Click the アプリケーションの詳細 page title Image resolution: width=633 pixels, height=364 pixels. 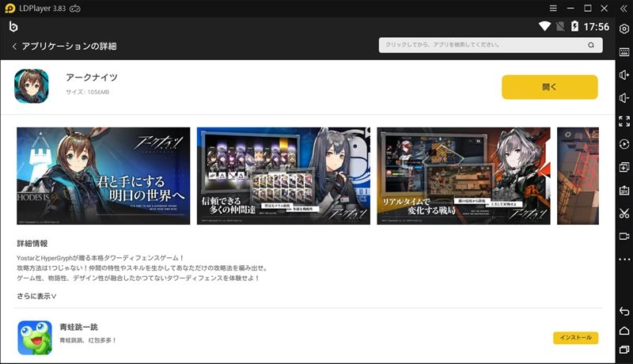click(x=69, y=47)
